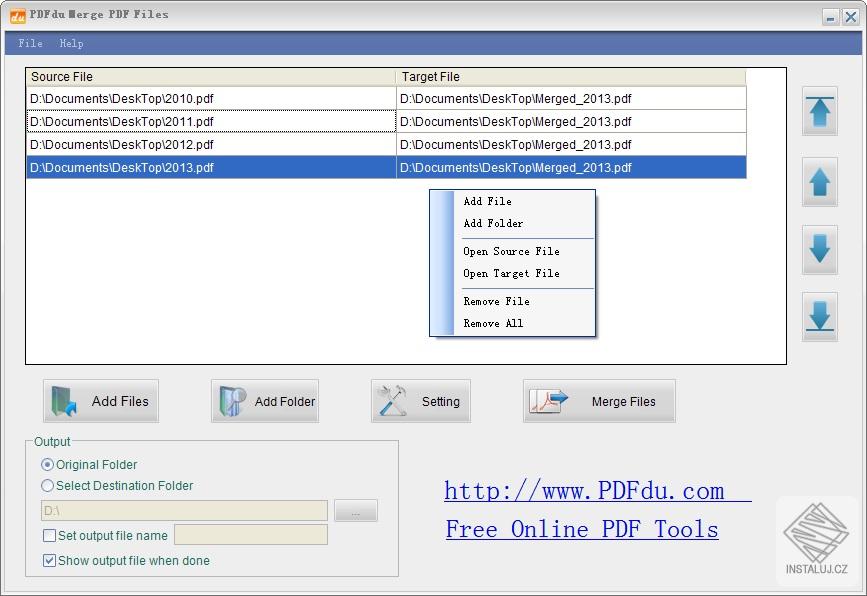Visit the http://www.PDFdu.com link
867x596 pixels.
tap(598, 490)
